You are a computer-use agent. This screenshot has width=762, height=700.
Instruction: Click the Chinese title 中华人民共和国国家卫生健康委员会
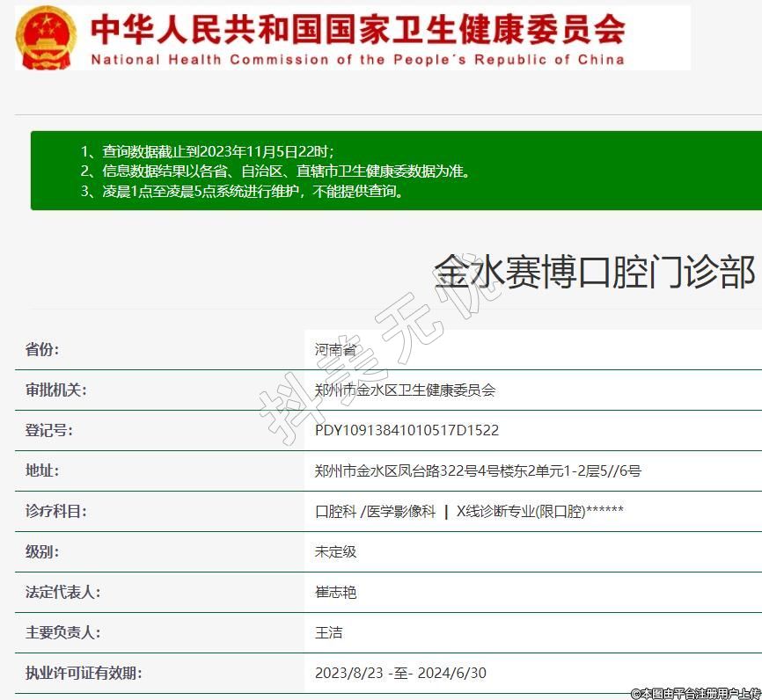coord(357,29)
